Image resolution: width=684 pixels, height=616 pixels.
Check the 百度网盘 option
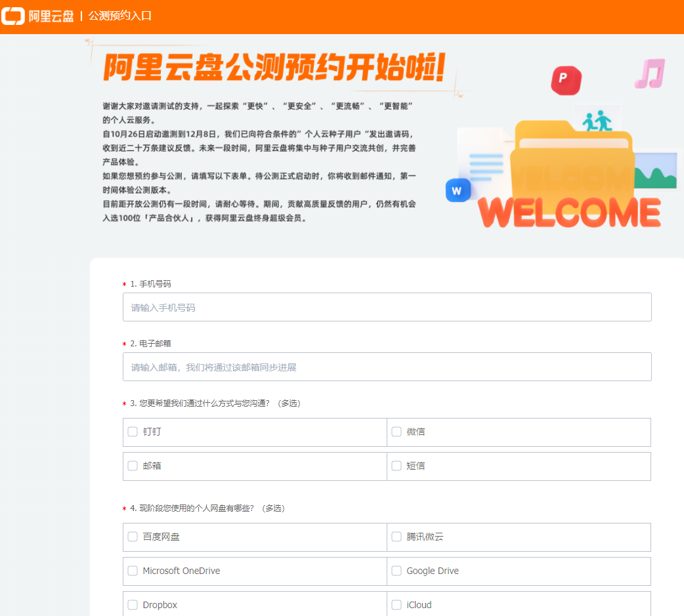point(132,537)
